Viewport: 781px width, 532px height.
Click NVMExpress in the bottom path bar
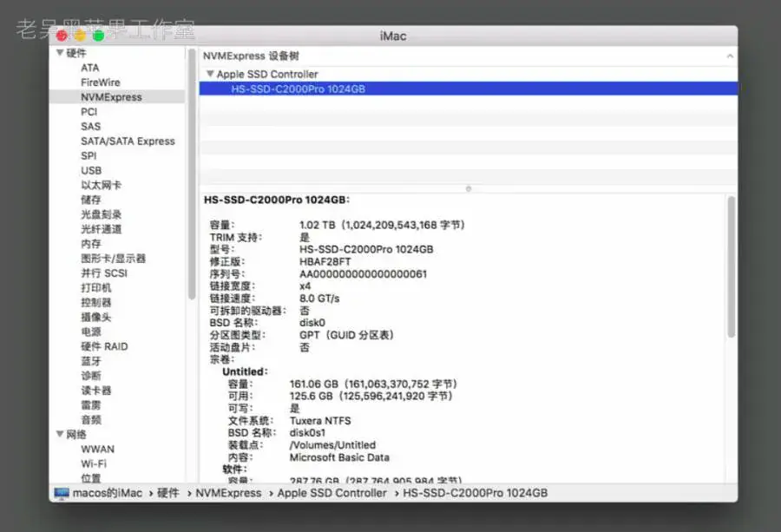pyautogui.click(x=228, y=493)
